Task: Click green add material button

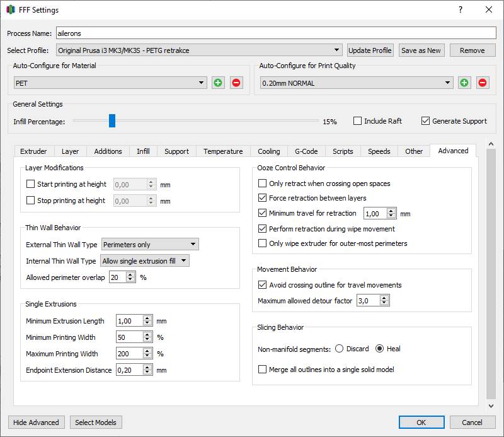Action: pyautogui.click(x=218, y=83)
